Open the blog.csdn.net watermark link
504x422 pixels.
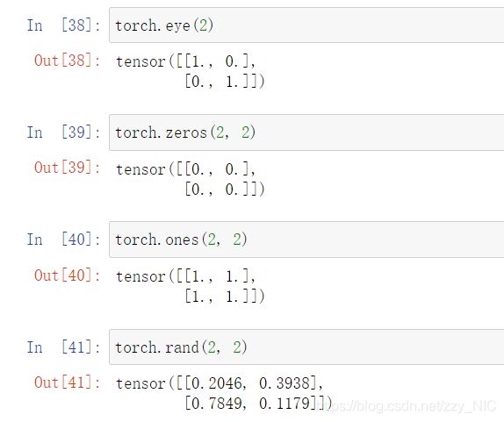407,405
